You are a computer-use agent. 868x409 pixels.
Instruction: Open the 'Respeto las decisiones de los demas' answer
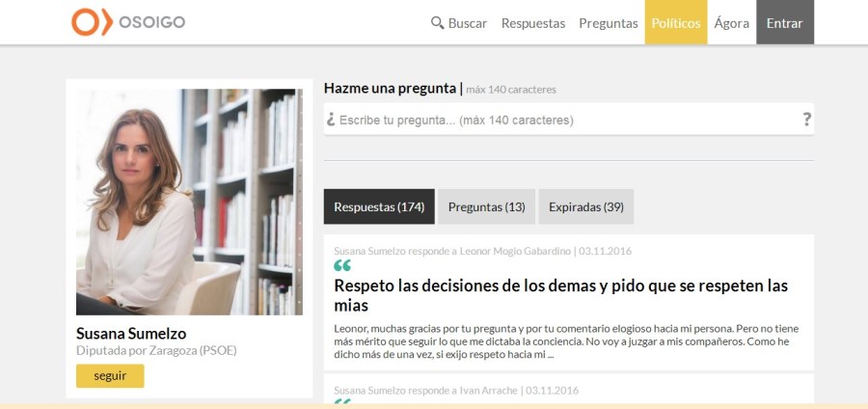[x=560, y=295]
